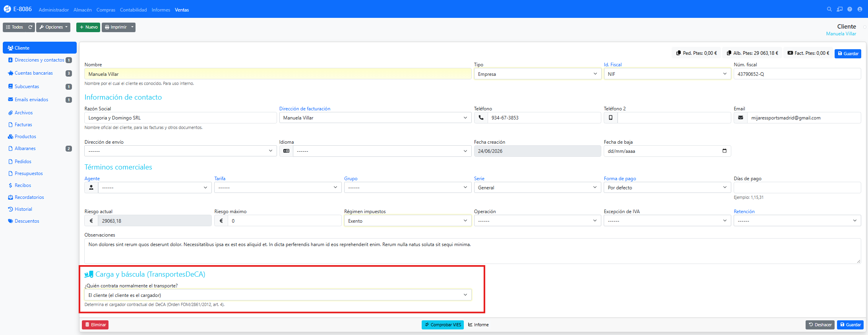This screenshot has width=868, height=335.
Task: Open the Administrador menu
Action: tap(54, 10)
